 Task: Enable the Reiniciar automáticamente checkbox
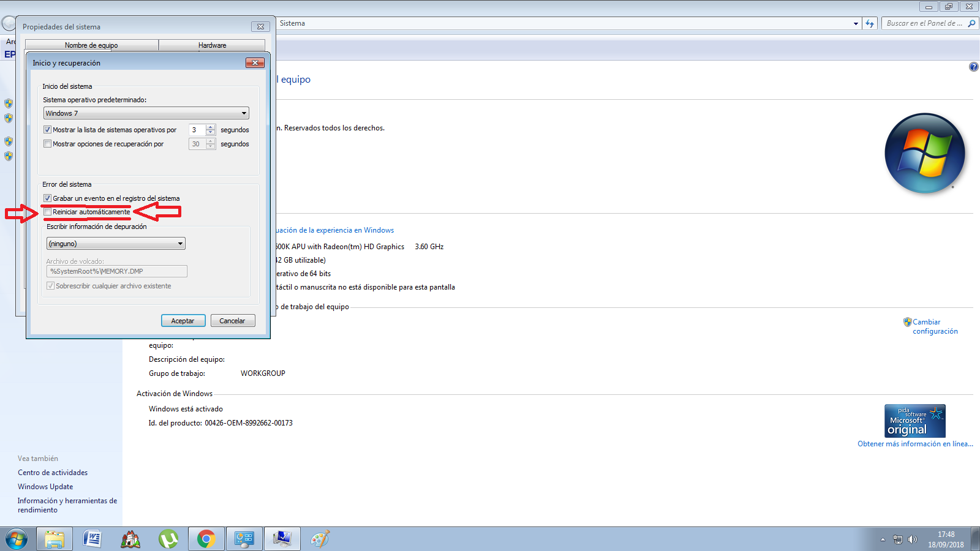point(47,211)
